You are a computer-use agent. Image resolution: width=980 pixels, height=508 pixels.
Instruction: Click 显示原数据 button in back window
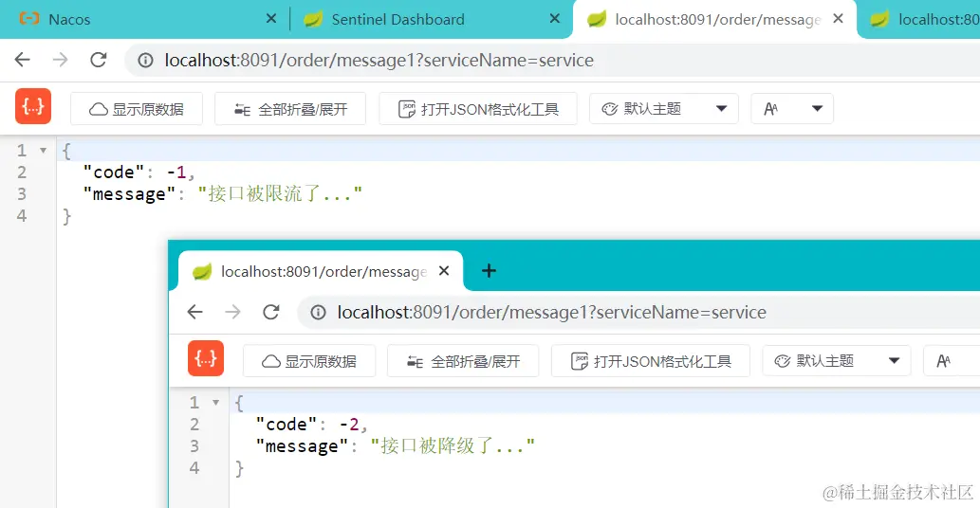pyautogui.click(x=137, y=109)
